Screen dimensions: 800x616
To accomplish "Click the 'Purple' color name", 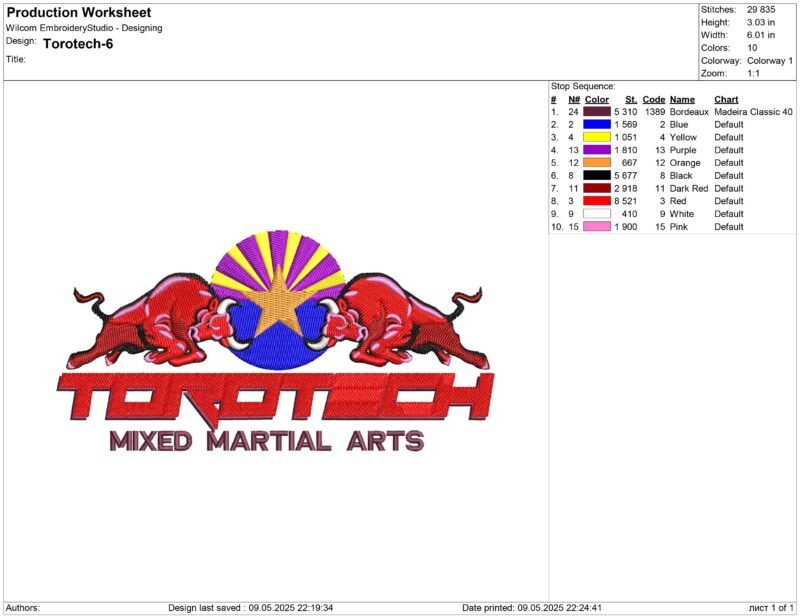I will (x=683, y=150).
